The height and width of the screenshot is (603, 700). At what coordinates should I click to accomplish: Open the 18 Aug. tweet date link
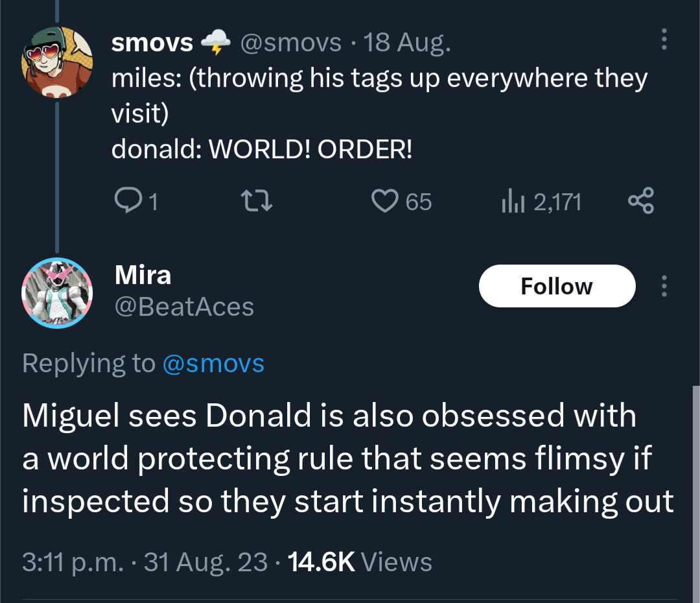point(407,43)
